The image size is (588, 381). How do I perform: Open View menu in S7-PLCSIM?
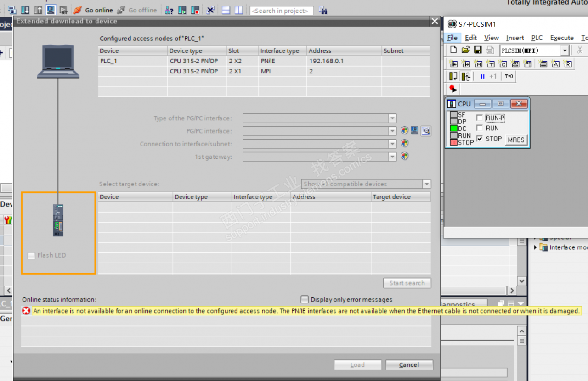tap(491, 38)
